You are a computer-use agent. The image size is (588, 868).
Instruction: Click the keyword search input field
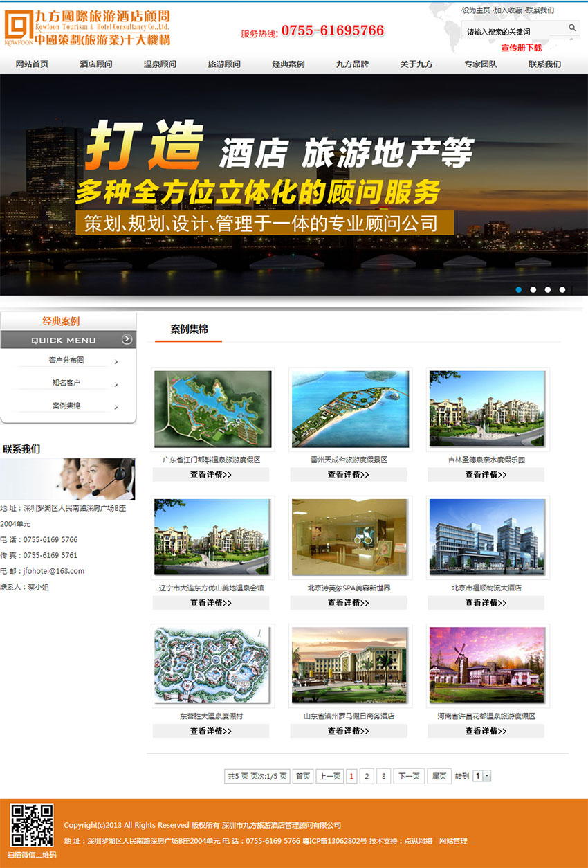pyautogui.click(x=514, y=31)
